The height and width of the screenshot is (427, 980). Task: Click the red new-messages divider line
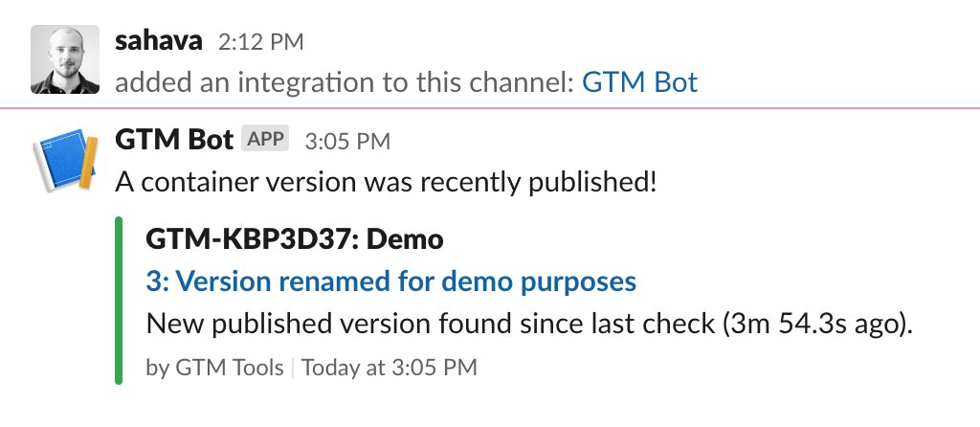pyautogui.click(x=490, y=108)
